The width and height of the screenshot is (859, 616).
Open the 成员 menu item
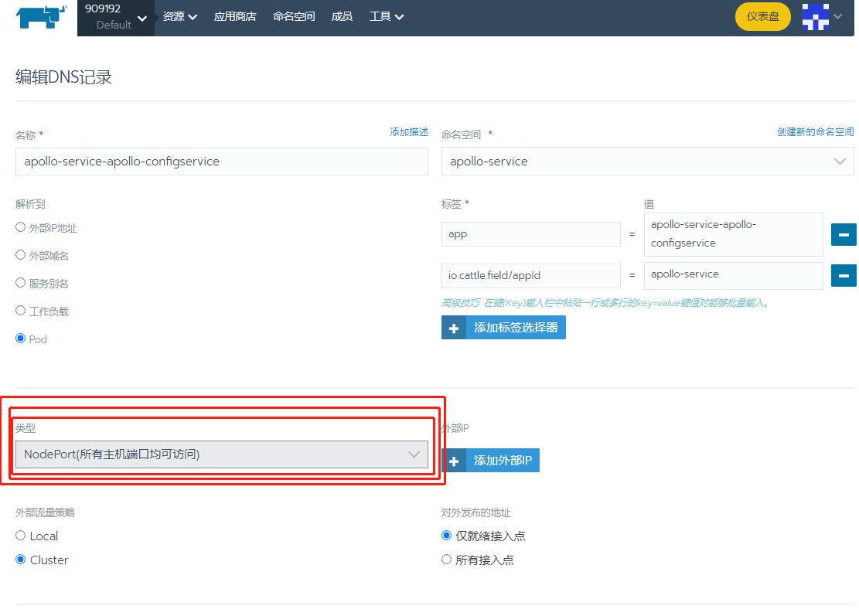coord(342,15)
